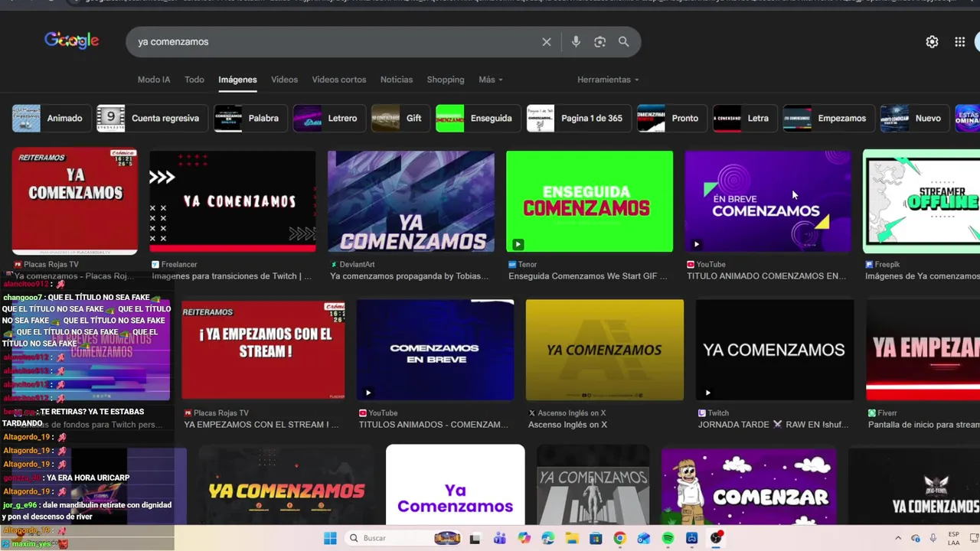Open link 'Enseguida Comenzamos We Start GIF'
Image resolution: width=980 pixels, height=551 pixels.
[588, 276]
